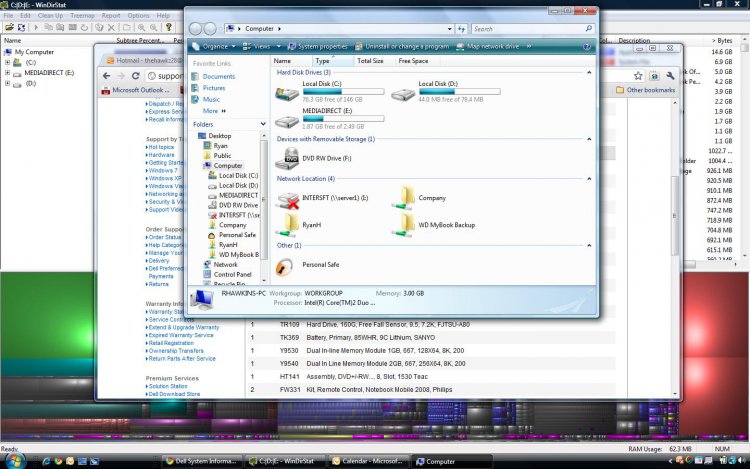The width and height of the screenshot is (750, 469).
Task: Select the WD MyBook Backup network icon
Action: pyautogui.click(x=404, y=225)
